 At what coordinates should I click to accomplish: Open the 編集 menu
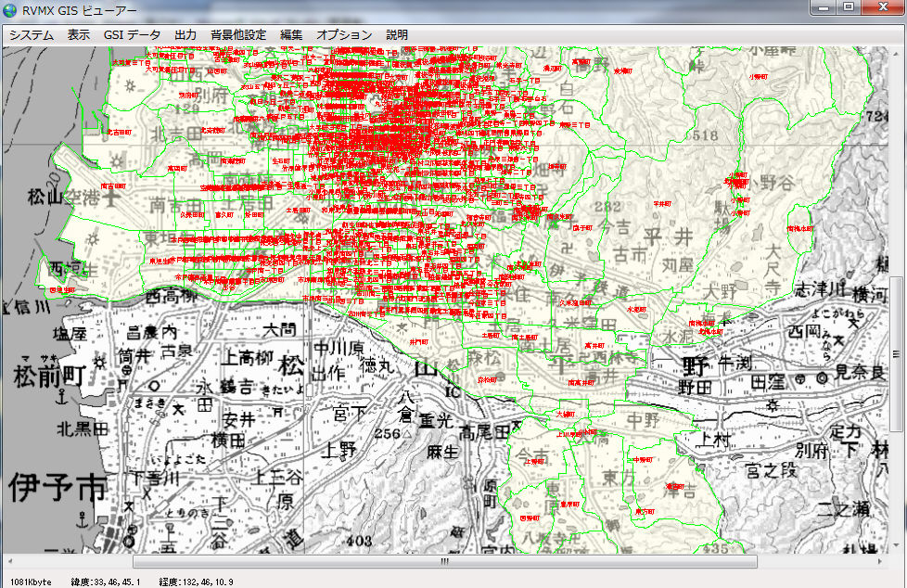[x=291, y=34]
